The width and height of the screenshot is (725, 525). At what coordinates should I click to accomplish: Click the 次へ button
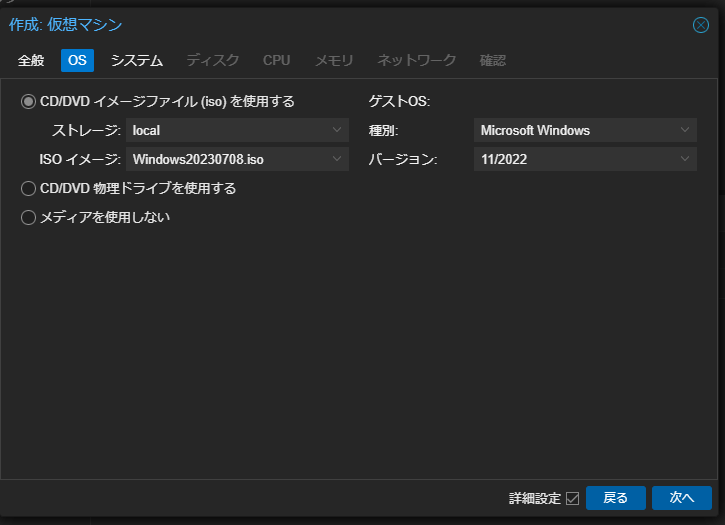(682, 498)
